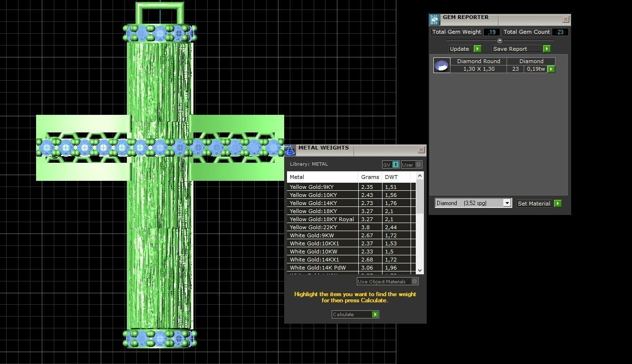Click the green arrow next to 0,19tw
Viewport: 632px width, 364px height.
pyautogui.click(x=551, y=69)
